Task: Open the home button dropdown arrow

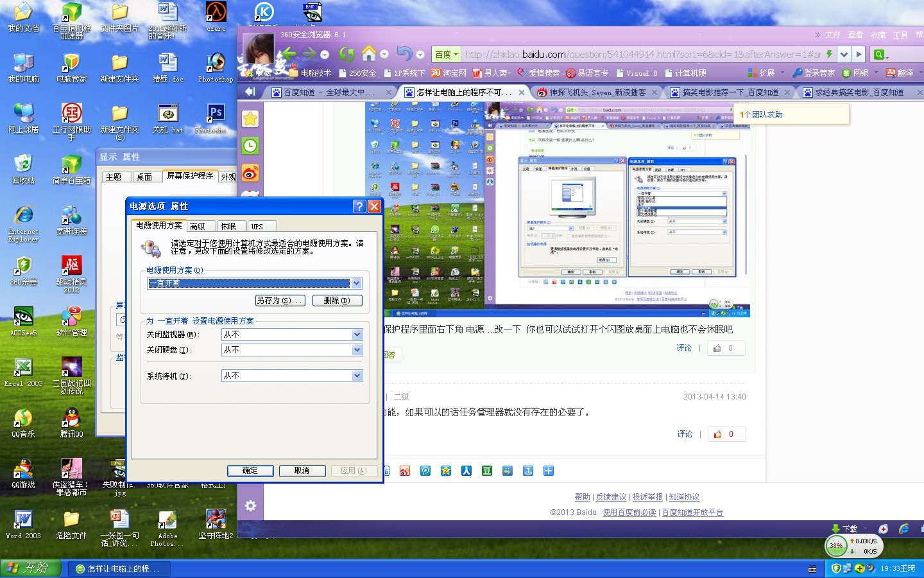Action: [x=384, y=54]
